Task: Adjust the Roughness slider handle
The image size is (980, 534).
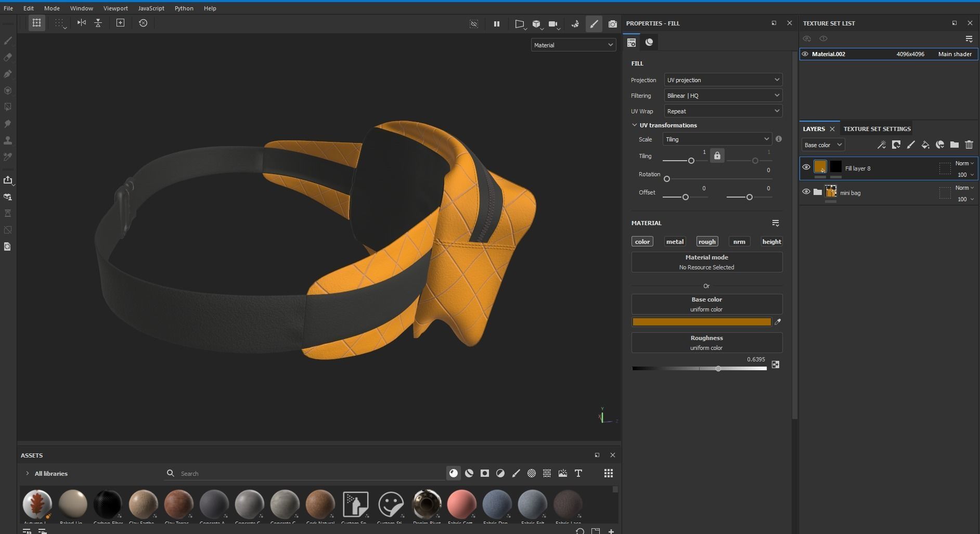Action: [718, 369]
